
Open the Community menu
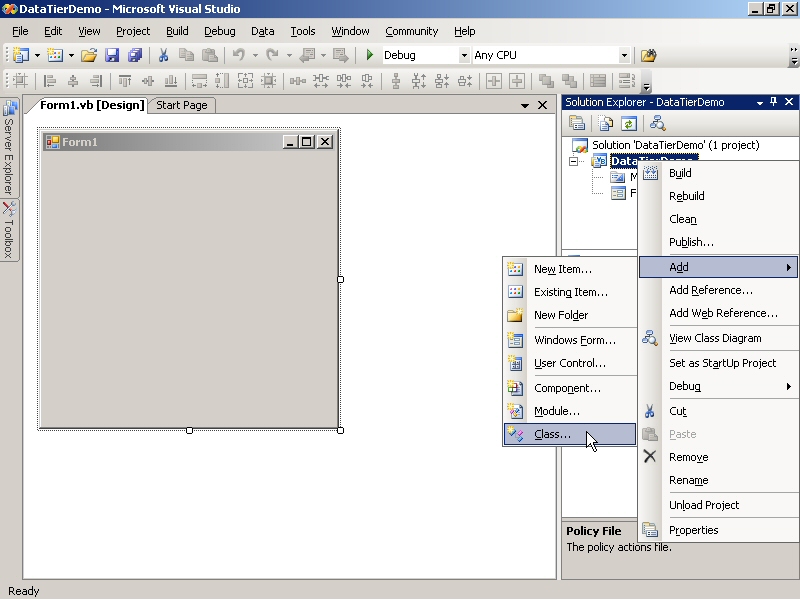pos(411,31)
